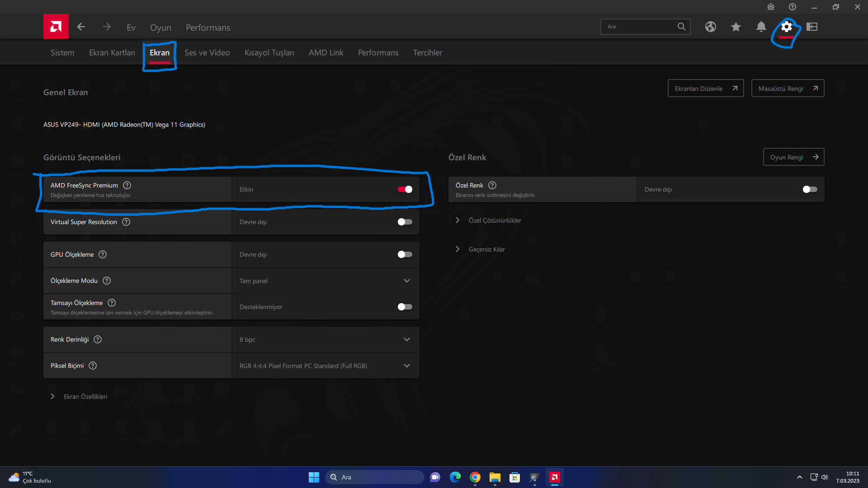This screenshot has height=488, width=868.
Task: Open the web browser globe icon
Action: pos(711,27)
